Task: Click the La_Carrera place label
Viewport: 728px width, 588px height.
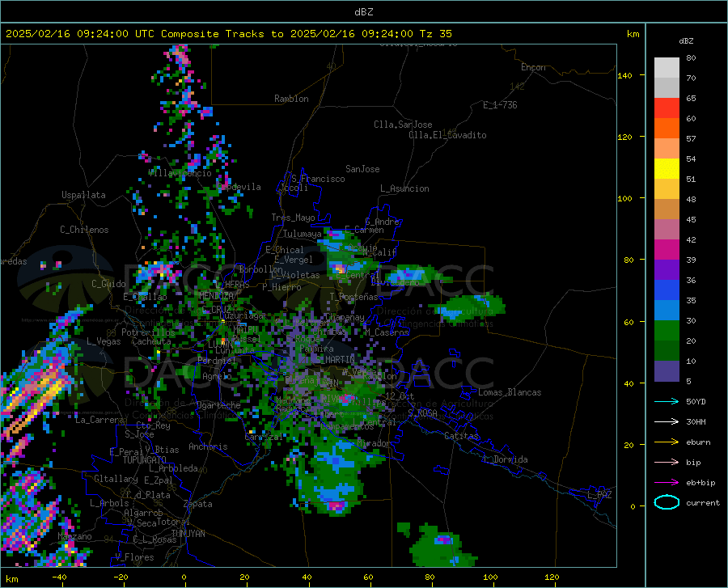Action: click(x=99, y=420)
